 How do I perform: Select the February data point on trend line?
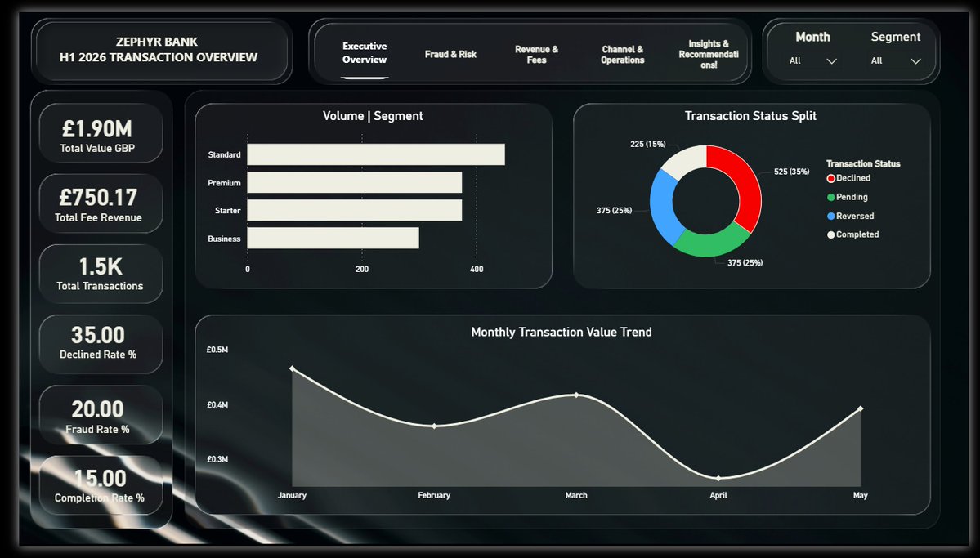434,426
